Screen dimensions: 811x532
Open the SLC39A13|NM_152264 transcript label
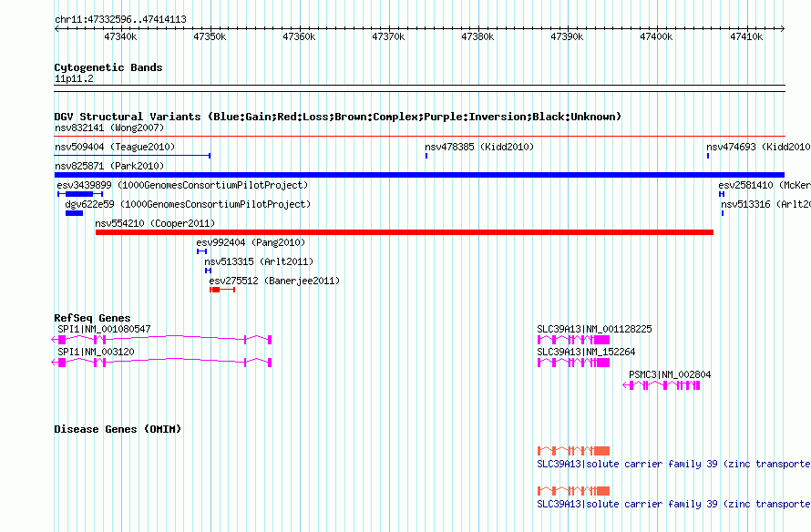click(x=586, y=352)
